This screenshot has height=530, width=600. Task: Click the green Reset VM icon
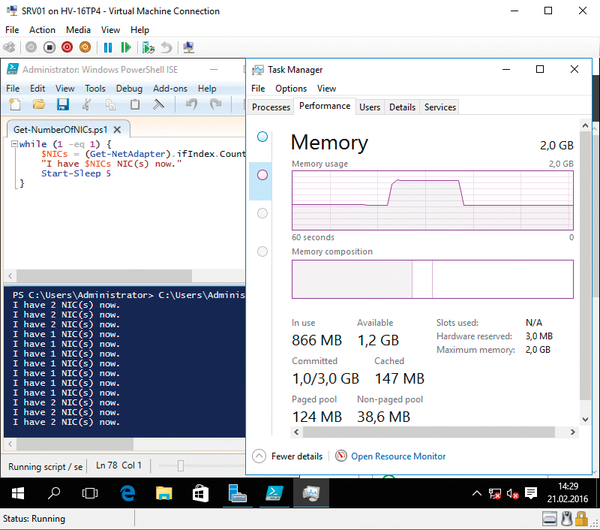coord(126,47)
